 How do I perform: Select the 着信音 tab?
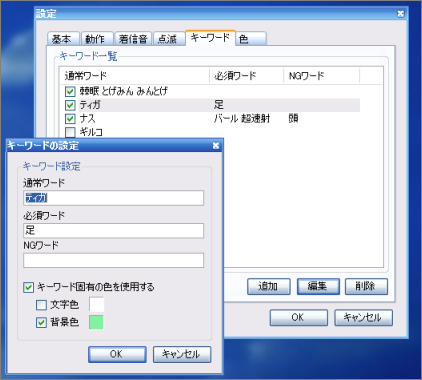point(133,39)
